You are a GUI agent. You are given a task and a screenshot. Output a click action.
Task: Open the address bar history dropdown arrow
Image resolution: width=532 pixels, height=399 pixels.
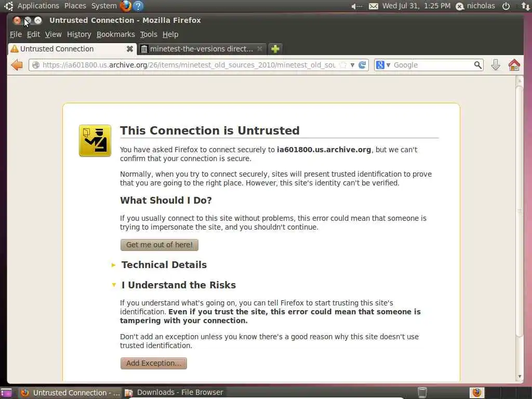tap(353, 65)
